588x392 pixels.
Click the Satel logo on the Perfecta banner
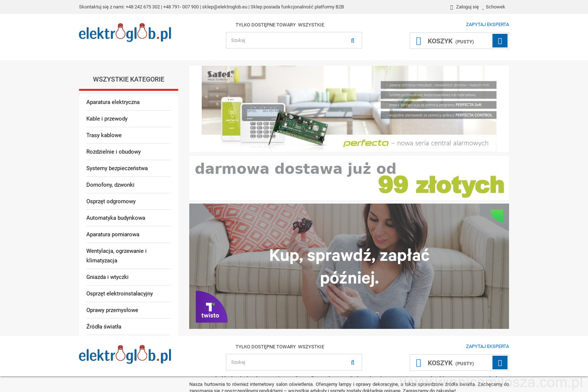point(220,75)
